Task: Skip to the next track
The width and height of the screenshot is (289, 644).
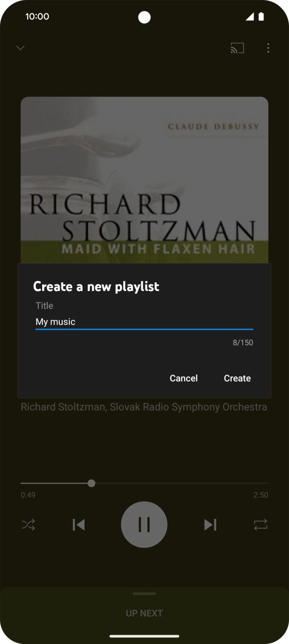Action: pyautogui.click(x=210, y=524)
